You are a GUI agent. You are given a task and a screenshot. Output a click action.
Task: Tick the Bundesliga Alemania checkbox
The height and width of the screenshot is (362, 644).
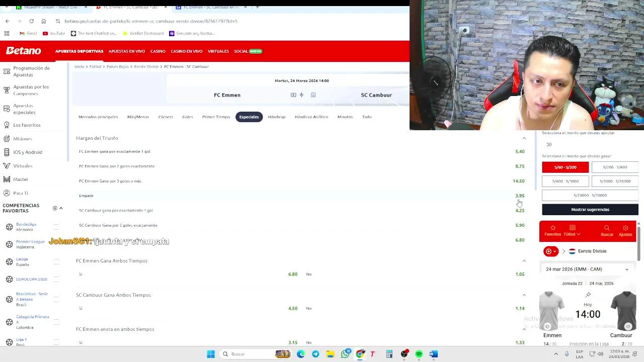click(56, 227)
